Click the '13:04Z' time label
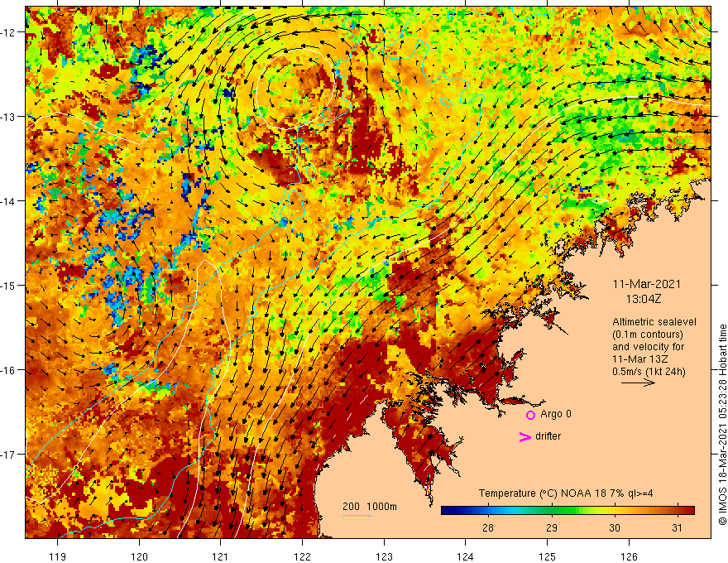This screenshot has height=563, width=728. [644, 299]
